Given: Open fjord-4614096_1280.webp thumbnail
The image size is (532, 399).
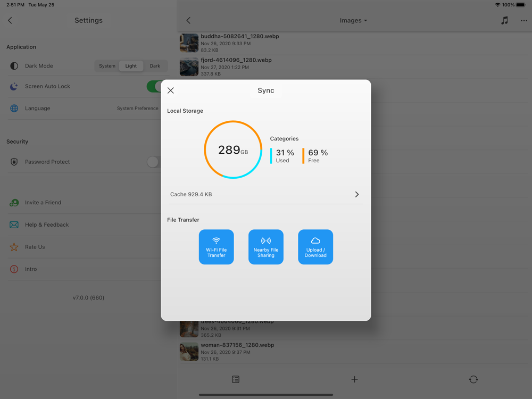Looking at the screenshot, I should coord(189,66).
